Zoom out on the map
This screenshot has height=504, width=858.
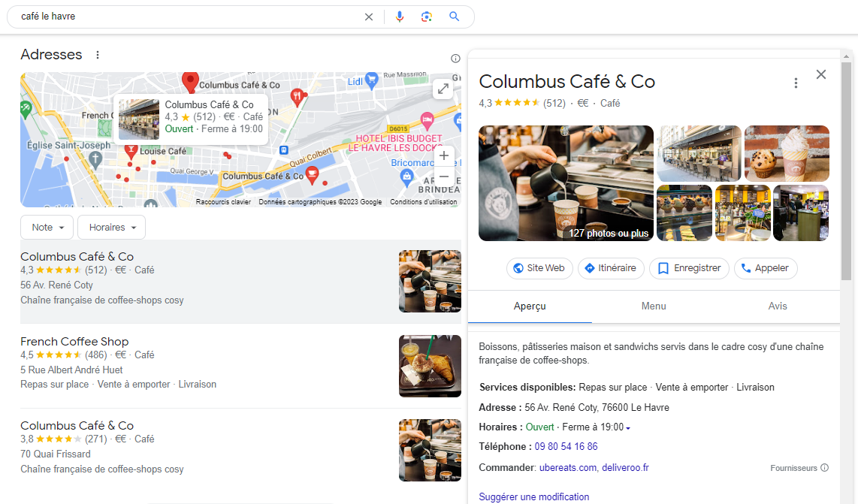[x=444, y=176]
